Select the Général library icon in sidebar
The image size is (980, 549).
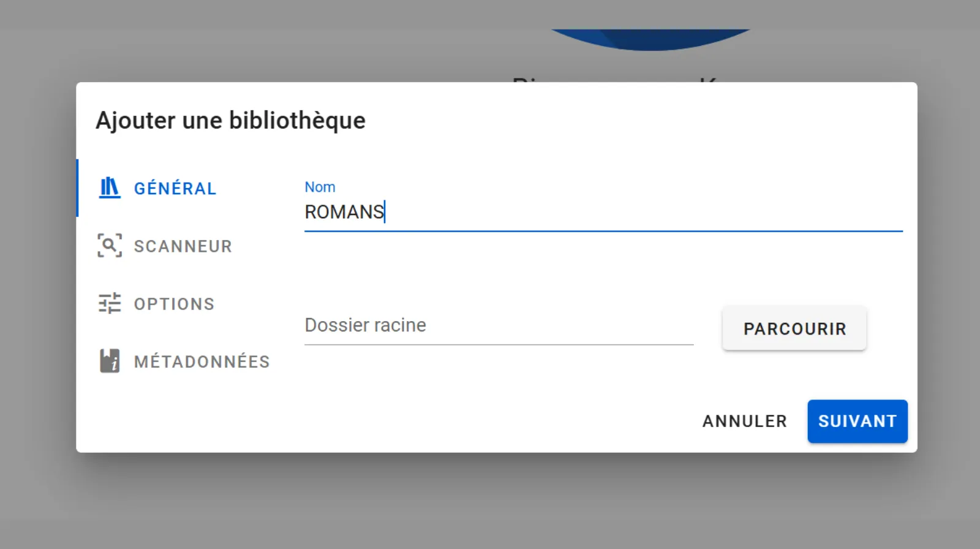pos(108,188)
